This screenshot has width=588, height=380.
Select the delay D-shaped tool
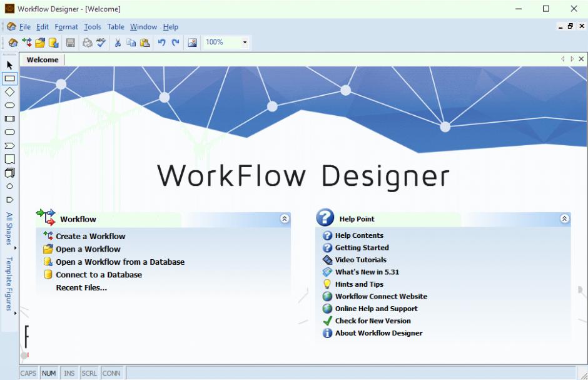10,200
